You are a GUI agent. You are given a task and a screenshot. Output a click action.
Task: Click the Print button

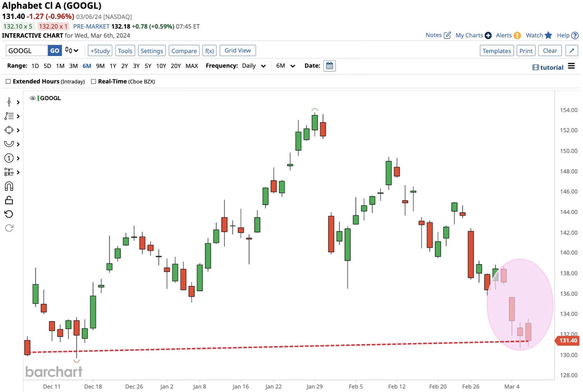pyautogui.click(x=526, y=51)
